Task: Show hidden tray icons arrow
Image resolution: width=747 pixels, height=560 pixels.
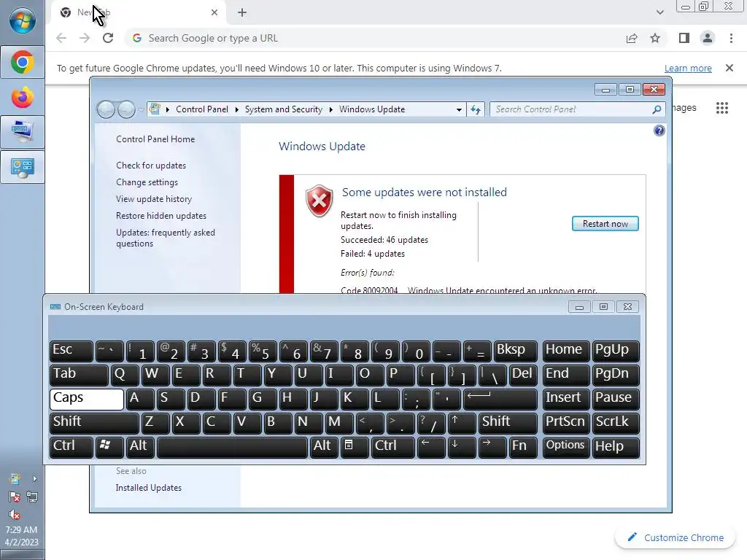Action: [35, 478]
